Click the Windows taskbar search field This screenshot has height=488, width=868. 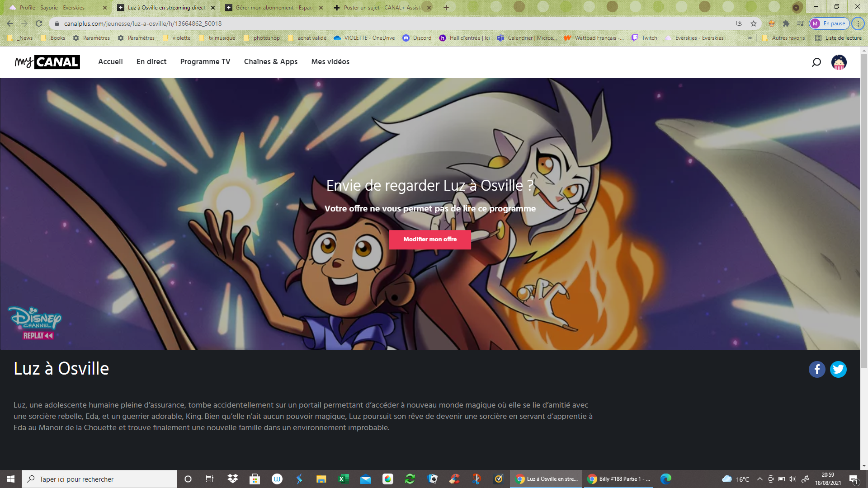click(x=99, y=479)
